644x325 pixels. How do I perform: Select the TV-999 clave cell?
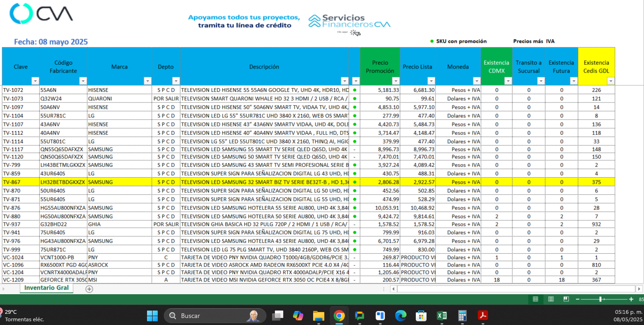pos(21,249)
